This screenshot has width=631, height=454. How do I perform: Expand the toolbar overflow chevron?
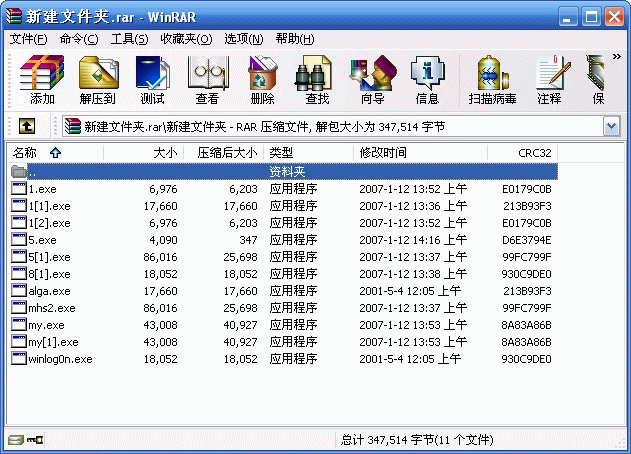616,57
